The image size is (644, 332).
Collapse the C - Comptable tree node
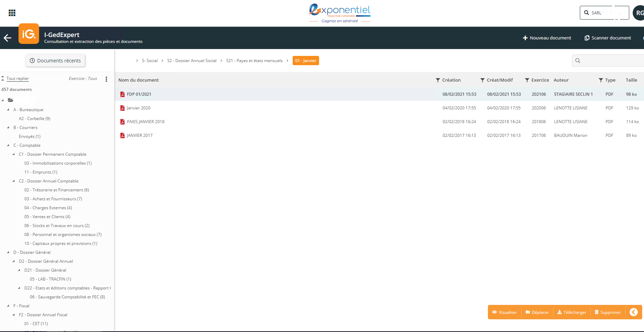8,145
